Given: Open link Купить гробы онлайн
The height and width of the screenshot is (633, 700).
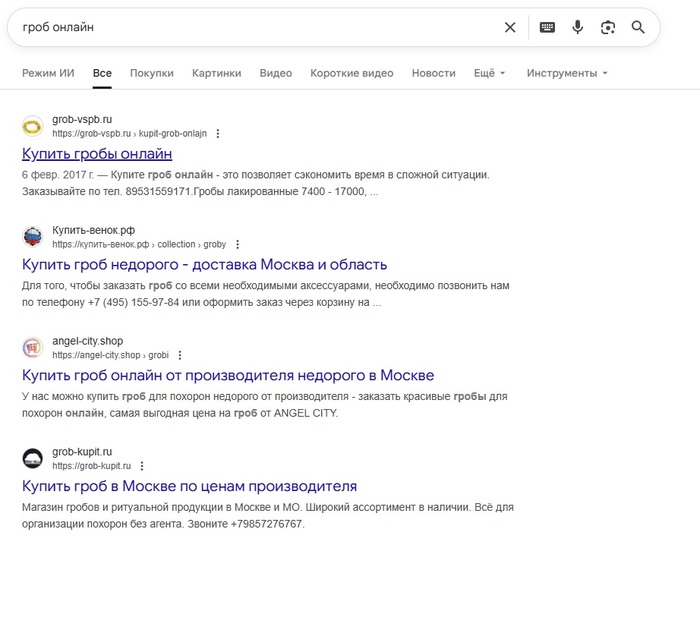Looking at the screenshot, I should coord(97,154).
